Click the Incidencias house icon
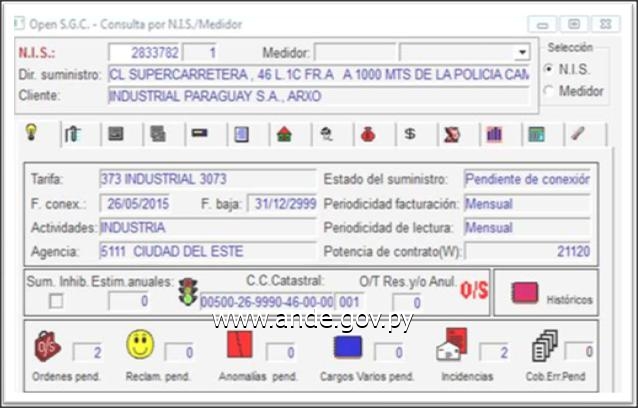This screenshot has width=638, height=408. pos(451,346)
